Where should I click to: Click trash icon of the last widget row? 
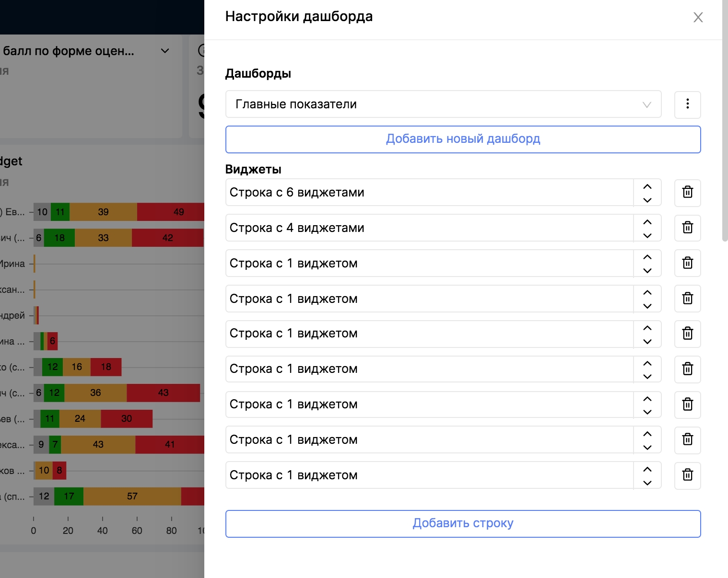click(687, 475)
